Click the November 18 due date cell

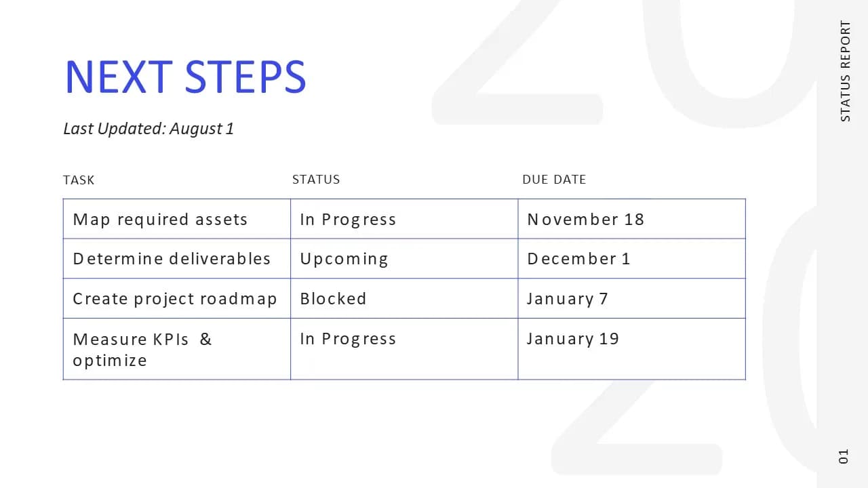coord(632,219)
